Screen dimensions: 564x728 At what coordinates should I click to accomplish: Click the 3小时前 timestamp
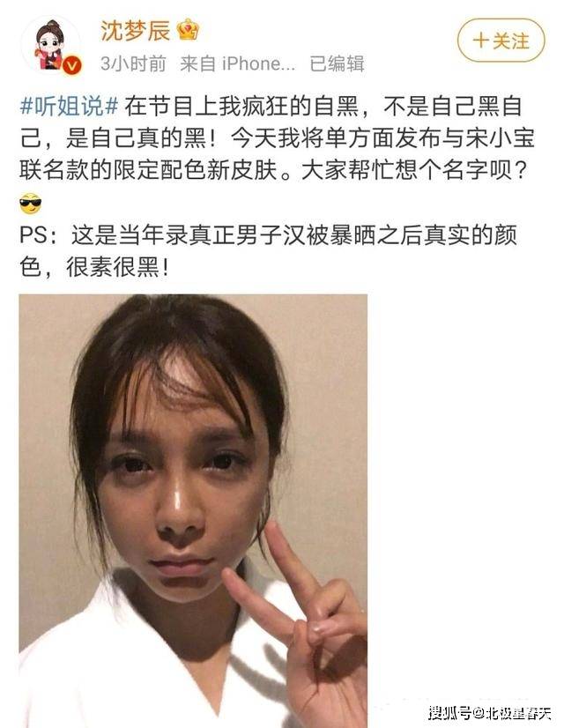[133, 63]
